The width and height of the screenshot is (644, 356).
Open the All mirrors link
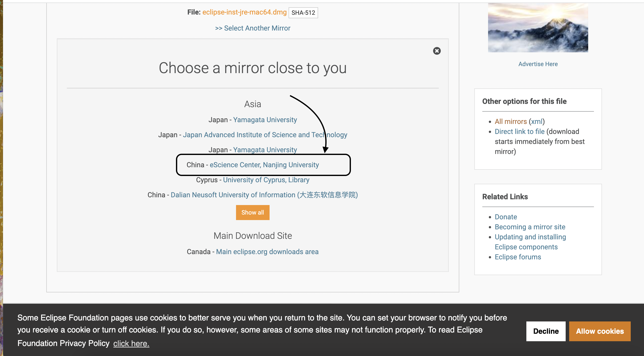click(x=511, y=121)
